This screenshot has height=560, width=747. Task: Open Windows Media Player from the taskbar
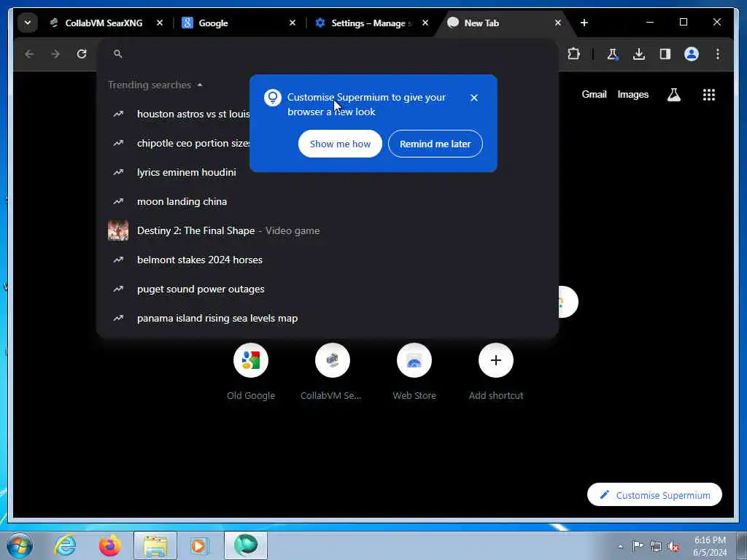(198, 545)
